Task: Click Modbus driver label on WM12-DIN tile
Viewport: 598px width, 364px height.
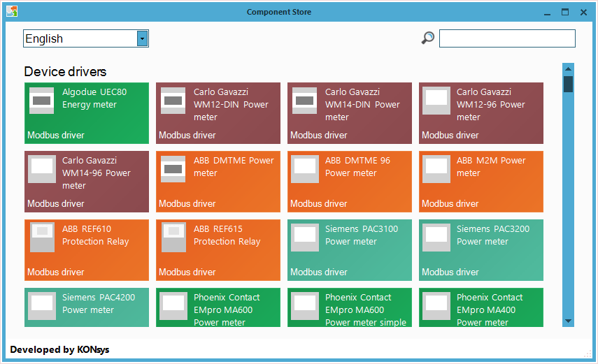Action: (187, 136)
